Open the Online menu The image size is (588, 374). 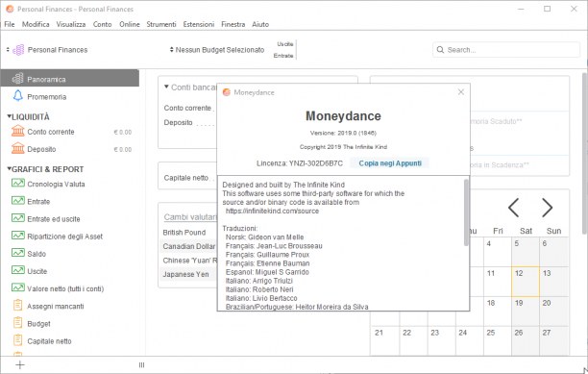130,24
